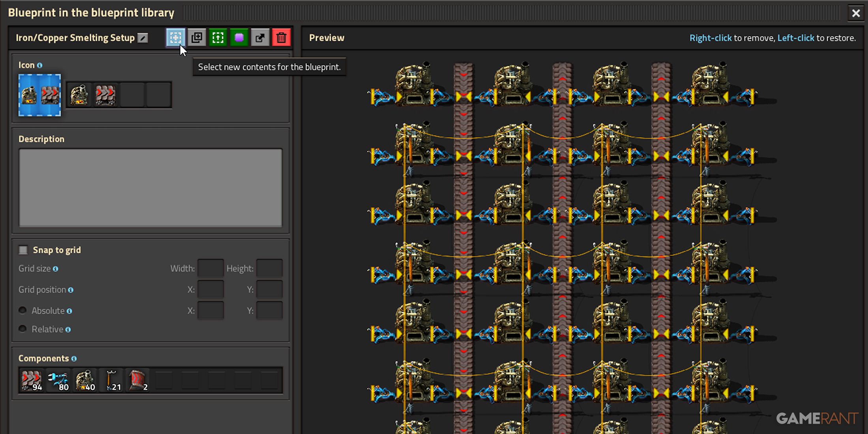
Task: Toggle the Absolute grid position radio button
Action: [23, 310]
